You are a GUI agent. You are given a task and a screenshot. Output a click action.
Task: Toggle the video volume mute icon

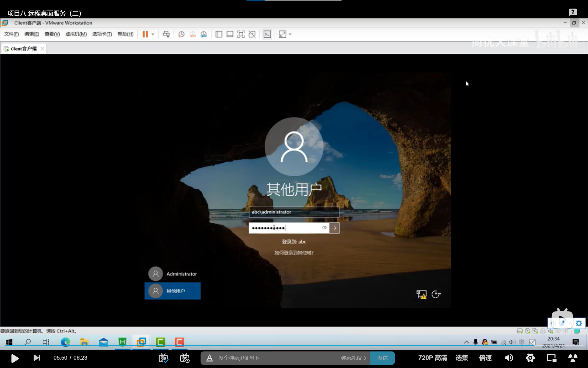pos(509,358)
